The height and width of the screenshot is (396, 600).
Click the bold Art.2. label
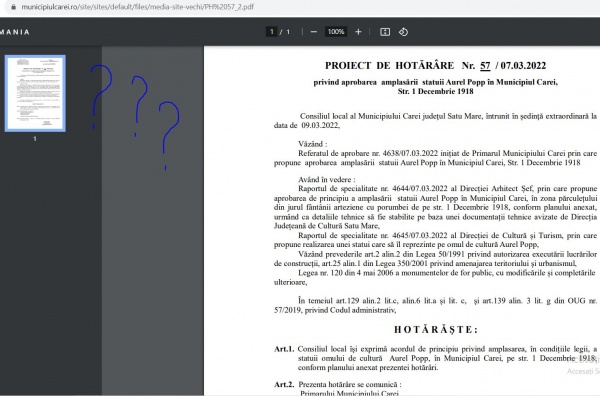coord(284,385)
